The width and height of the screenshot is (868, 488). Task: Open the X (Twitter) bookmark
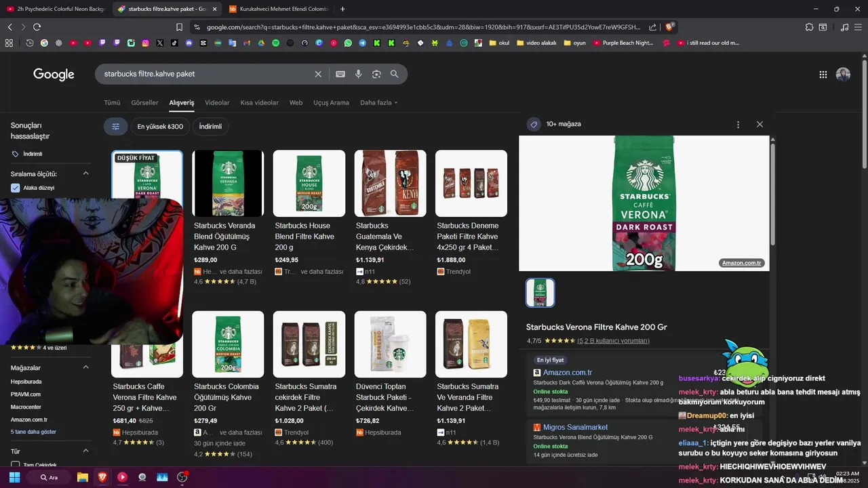[x=159, y=43]
